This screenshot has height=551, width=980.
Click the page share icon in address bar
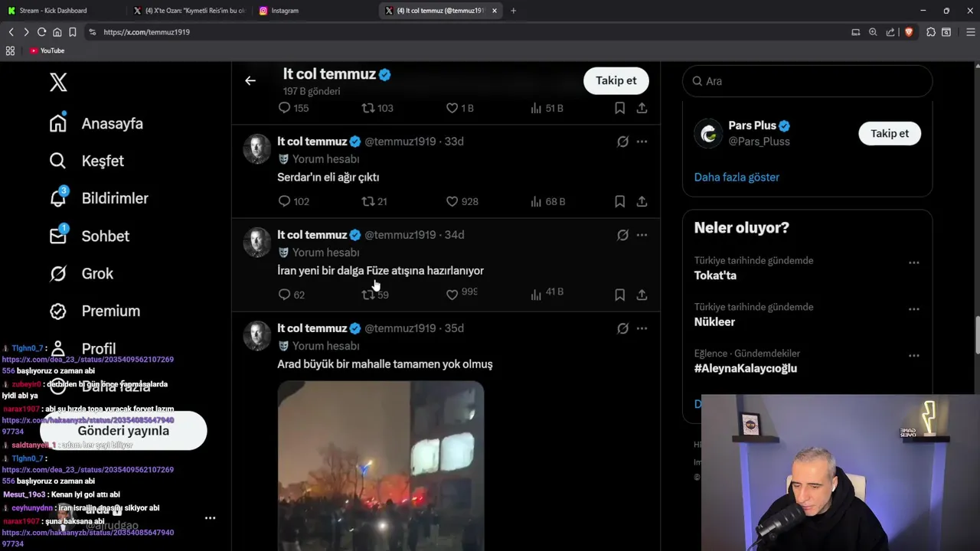pos(890,32)
